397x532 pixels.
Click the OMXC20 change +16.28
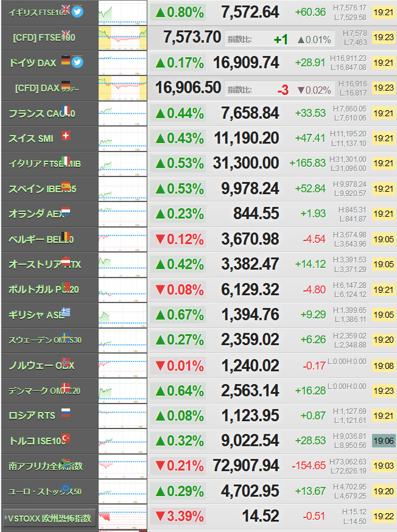pyautogui.click(x=311, y=391)
